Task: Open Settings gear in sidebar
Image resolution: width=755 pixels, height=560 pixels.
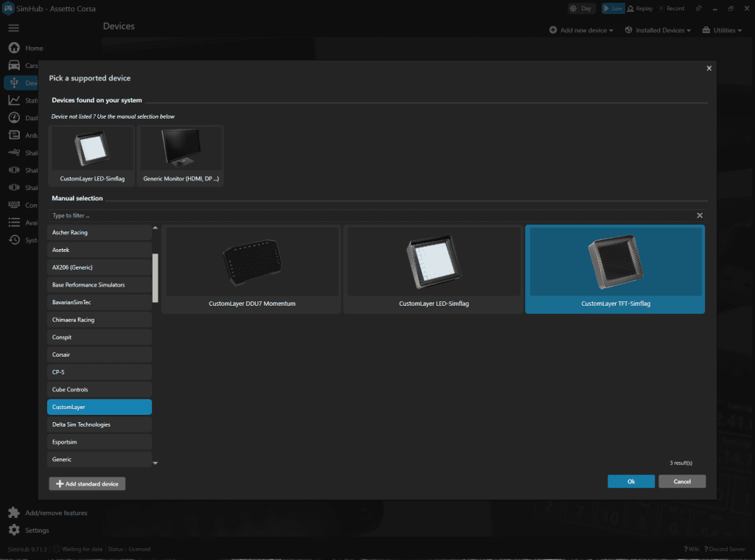Action: pos(14,530)
